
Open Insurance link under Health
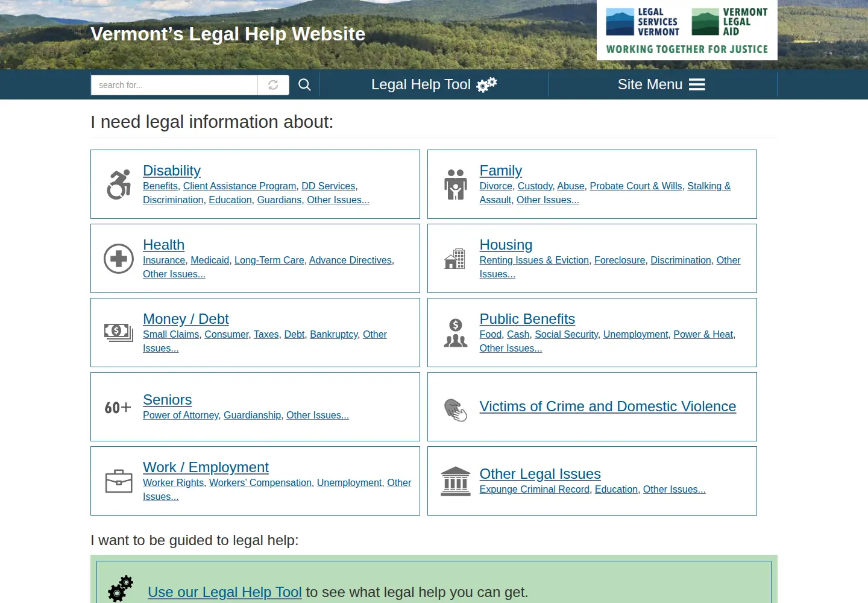coord(164,260)
